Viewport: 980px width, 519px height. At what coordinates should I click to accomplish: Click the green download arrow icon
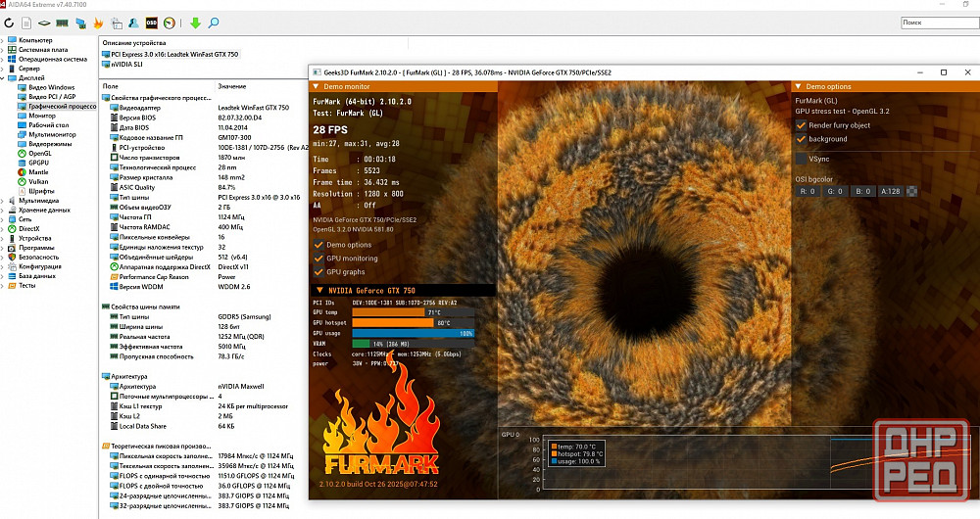pos(195,22)
